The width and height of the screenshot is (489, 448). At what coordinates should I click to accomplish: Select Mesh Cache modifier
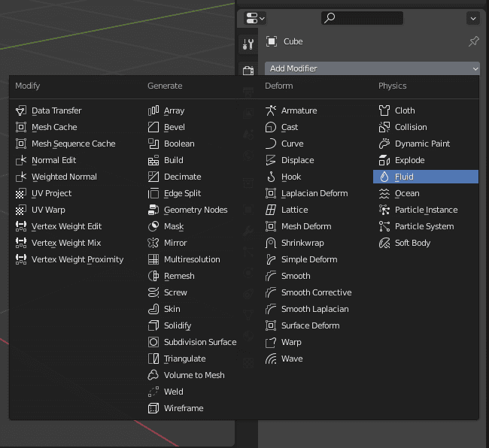tap(47, 127)
